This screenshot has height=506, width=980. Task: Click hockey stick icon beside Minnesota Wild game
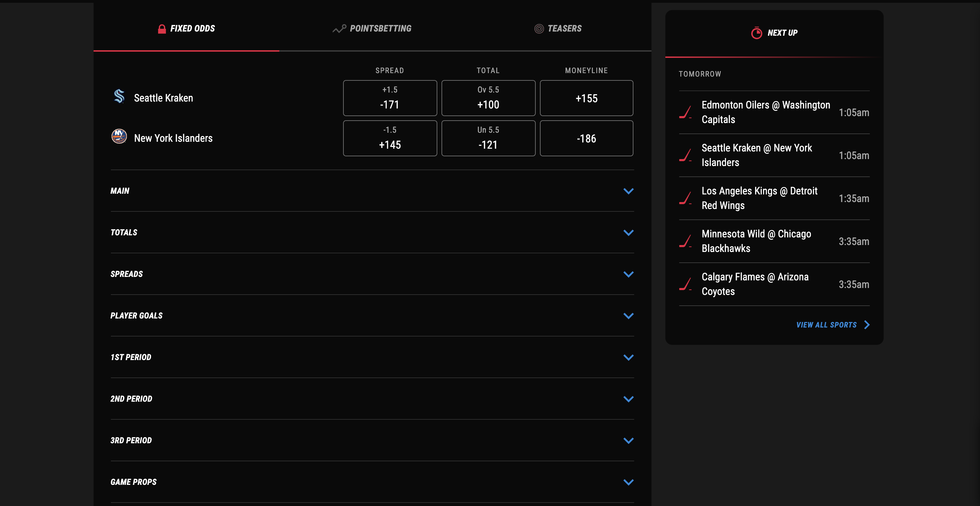click(x=685, y=241)
